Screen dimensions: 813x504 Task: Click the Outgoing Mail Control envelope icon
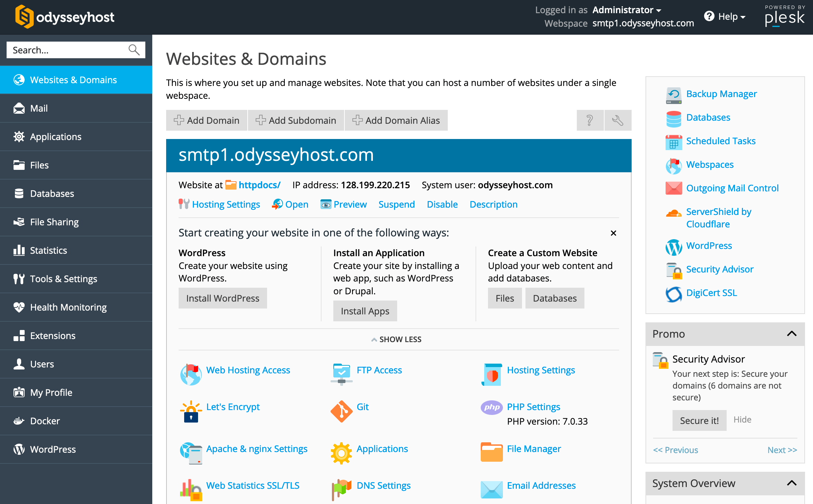(x=674, y=188)
